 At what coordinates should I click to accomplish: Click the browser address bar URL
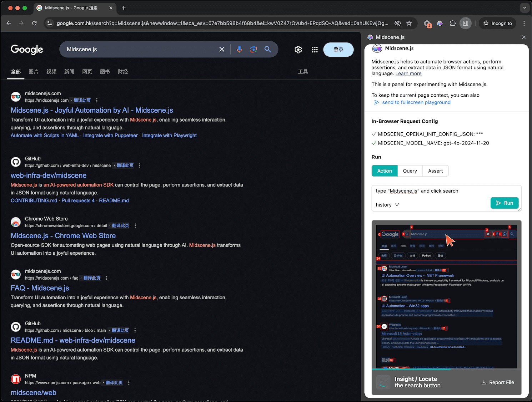[222, 23]
